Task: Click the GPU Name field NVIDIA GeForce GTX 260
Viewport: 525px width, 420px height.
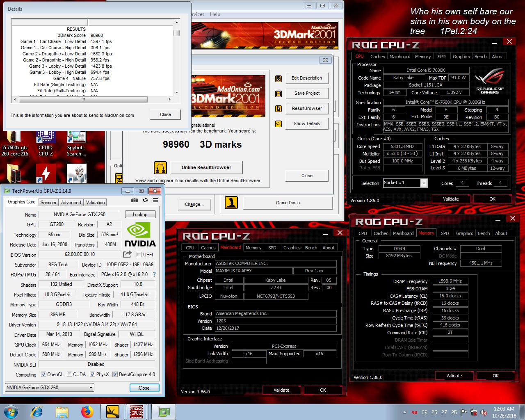Action: pos(80,215)
